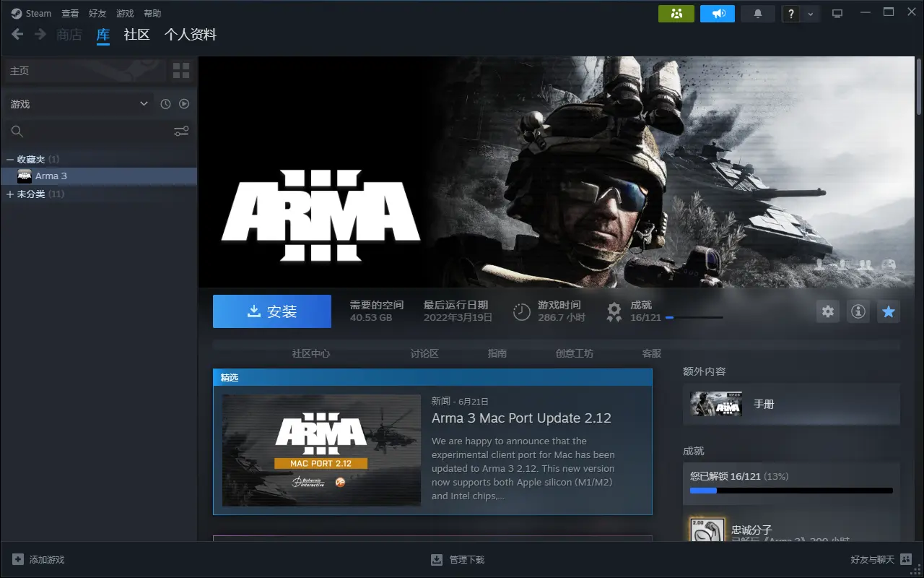Viewport: 924px width, 578px height.
Task: Open the 忠诚分子 achievement icon
Action: tap(707, 530)
